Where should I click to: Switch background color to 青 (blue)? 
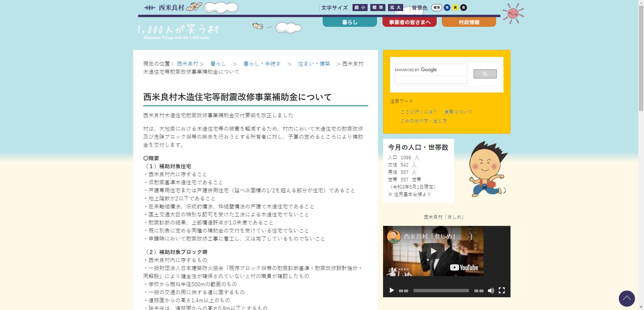click(447, 7)
